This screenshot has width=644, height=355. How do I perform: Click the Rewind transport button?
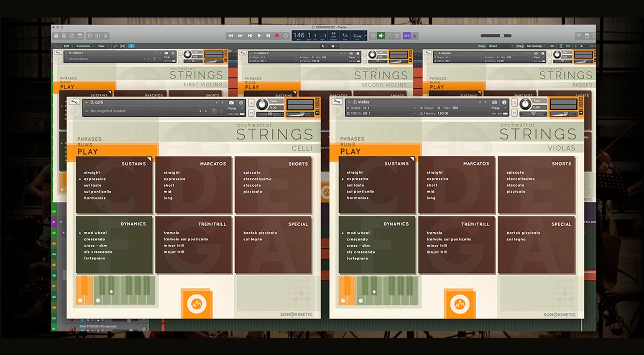230,36
